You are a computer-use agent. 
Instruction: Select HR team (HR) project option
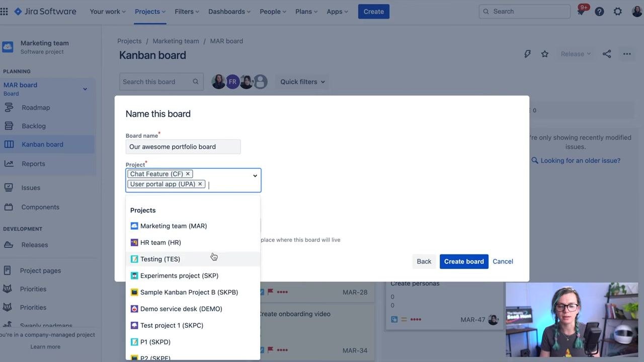[193, 242]
